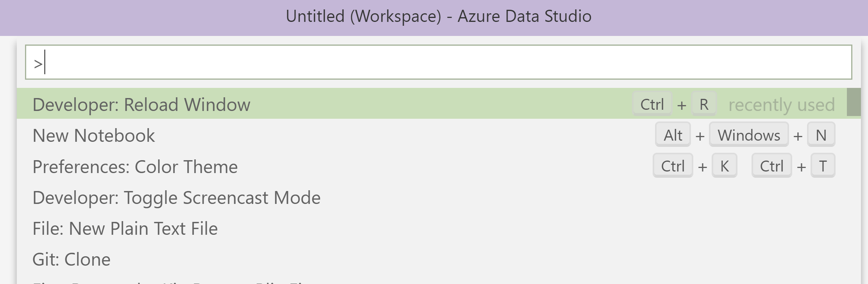Focus the command palette input box
Image resolution: width=868 pixels, height=284 pixels.
[x=438, y=63]
